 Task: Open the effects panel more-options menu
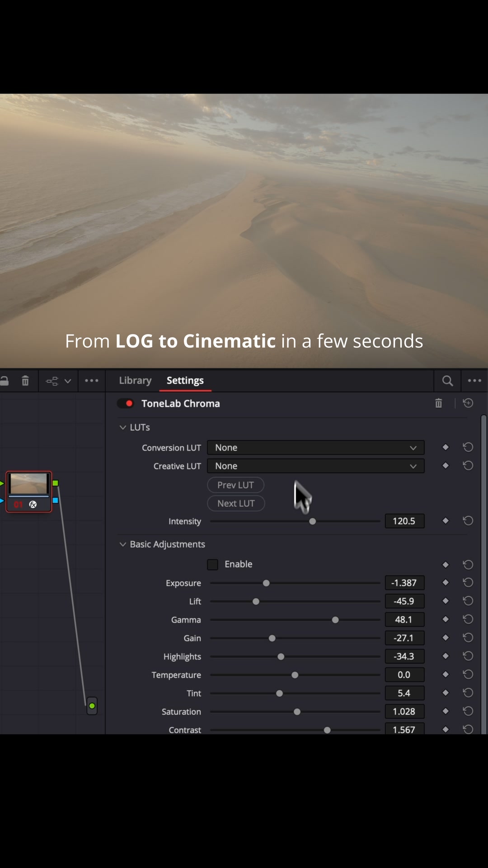point(474,381)
